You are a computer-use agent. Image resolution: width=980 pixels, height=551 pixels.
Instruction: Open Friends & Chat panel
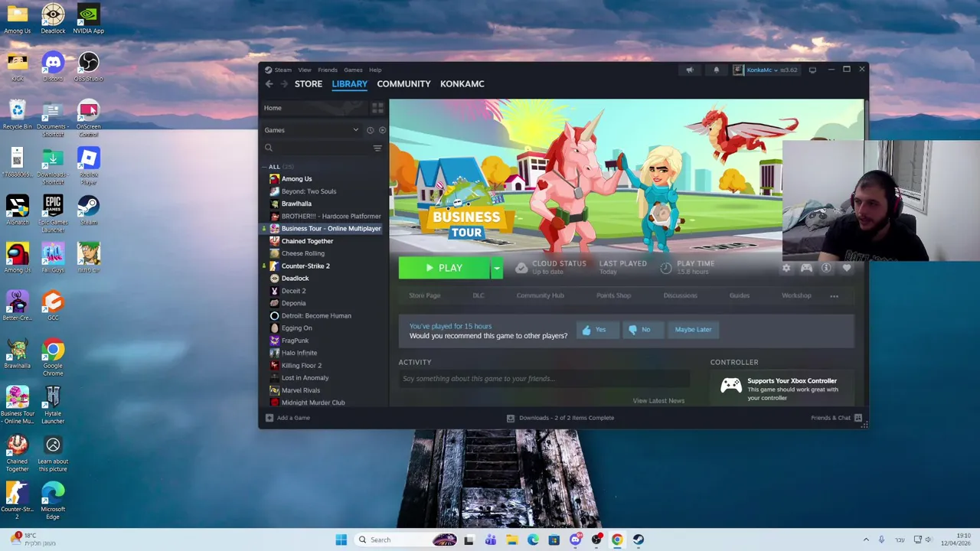[x=836, y=418]
